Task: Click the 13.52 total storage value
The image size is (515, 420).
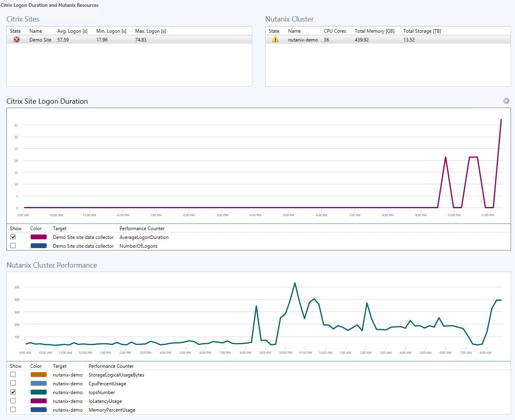Action: [409, 40]
